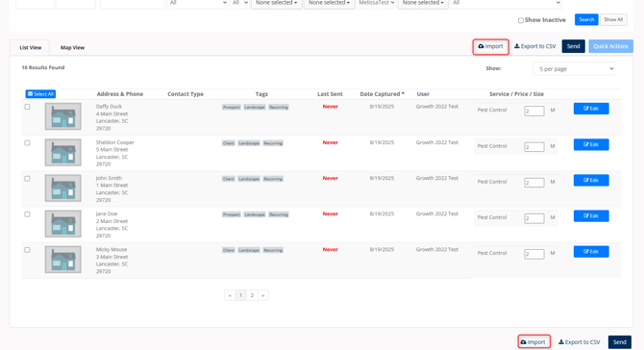Open the 5 per page dropdown
The image size is (644, 350).
574,68
